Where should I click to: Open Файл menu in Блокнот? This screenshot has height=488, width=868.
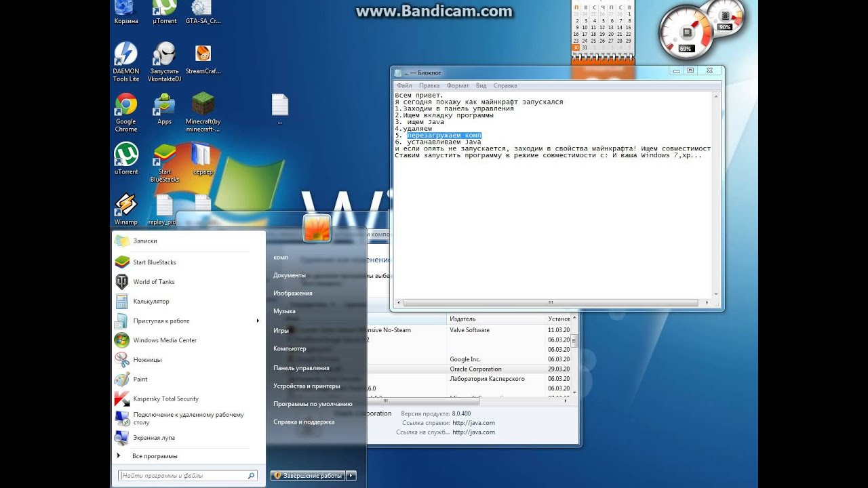click(405, 86)
